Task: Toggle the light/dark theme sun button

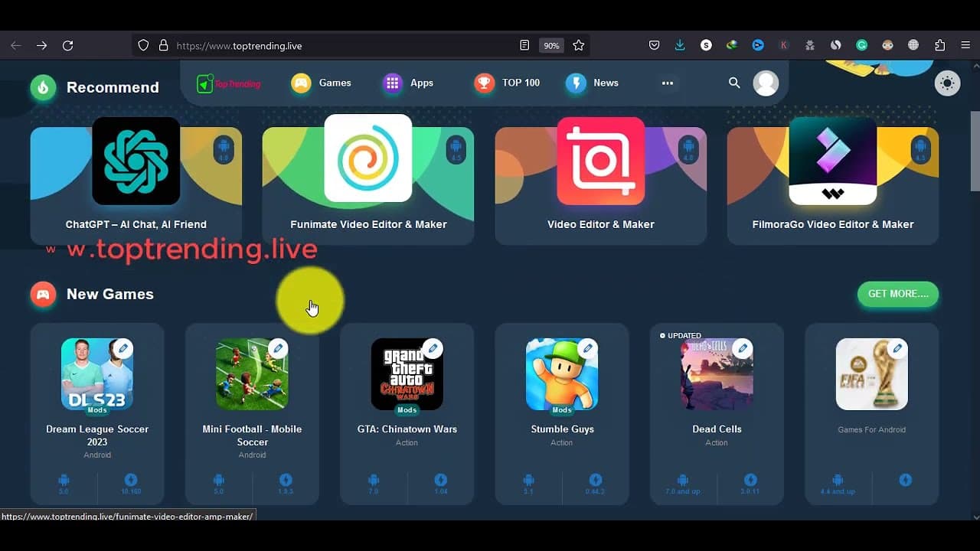Action: tap(948, 83)
